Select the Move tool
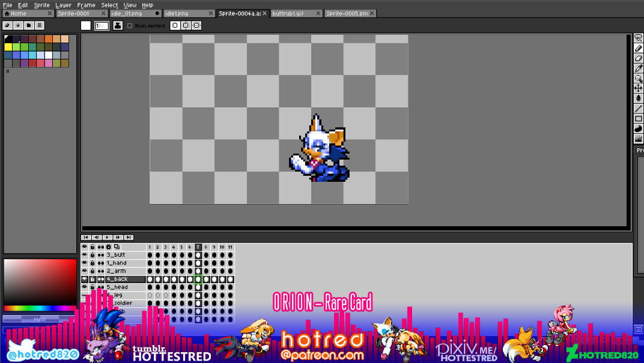The width and height of the screenshot is (644, 363). tap(638, 88)
